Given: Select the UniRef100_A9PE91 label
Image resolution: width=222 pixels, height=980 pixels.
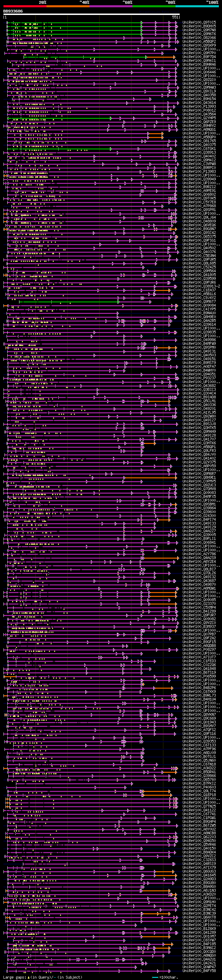Looking at the screenshot, I should [x=199, y=191].
